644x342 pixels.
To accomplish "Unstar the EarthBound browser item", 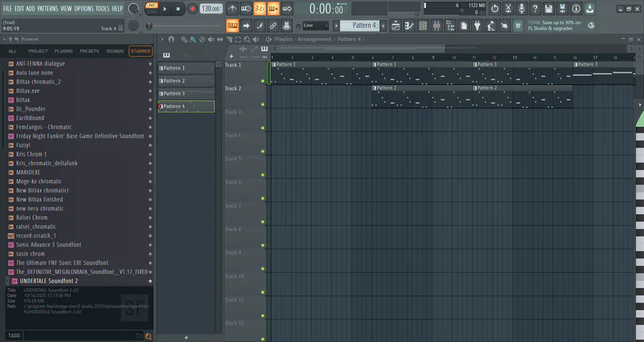I will tap(150, 118).
